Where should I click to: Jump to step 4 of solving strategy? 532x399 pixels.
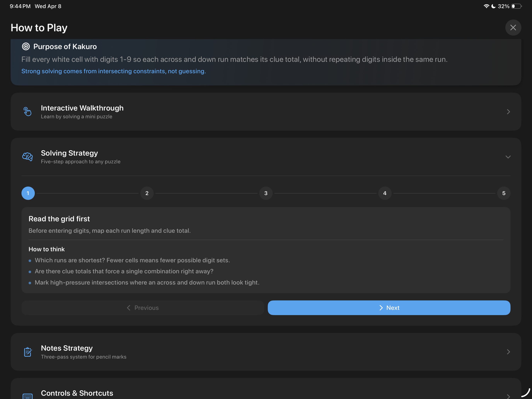(x=385, y=193)
